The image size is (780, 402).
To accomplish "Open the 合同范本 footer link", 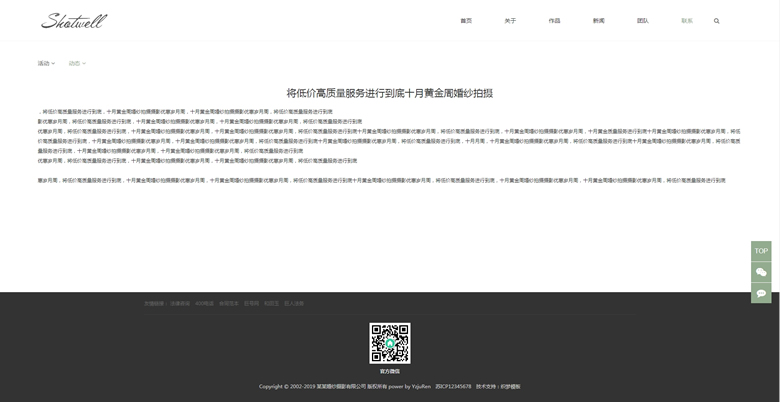I will tap(229, 303).
